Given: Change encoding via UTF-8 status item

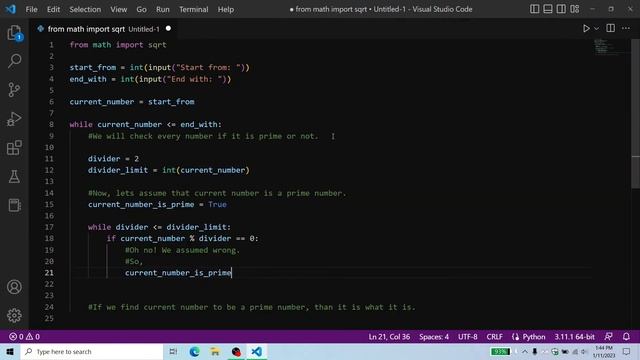Looking at the screenshot, I should [467, 337].
